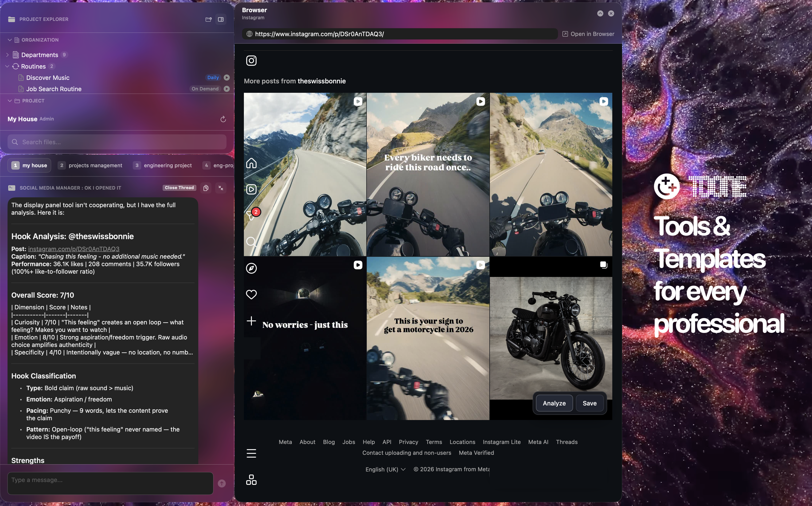Image resolution: width=812 pixels, height=506 pixels.
Task: Click the Instagram create plus icon
Action: pos(251,321)
